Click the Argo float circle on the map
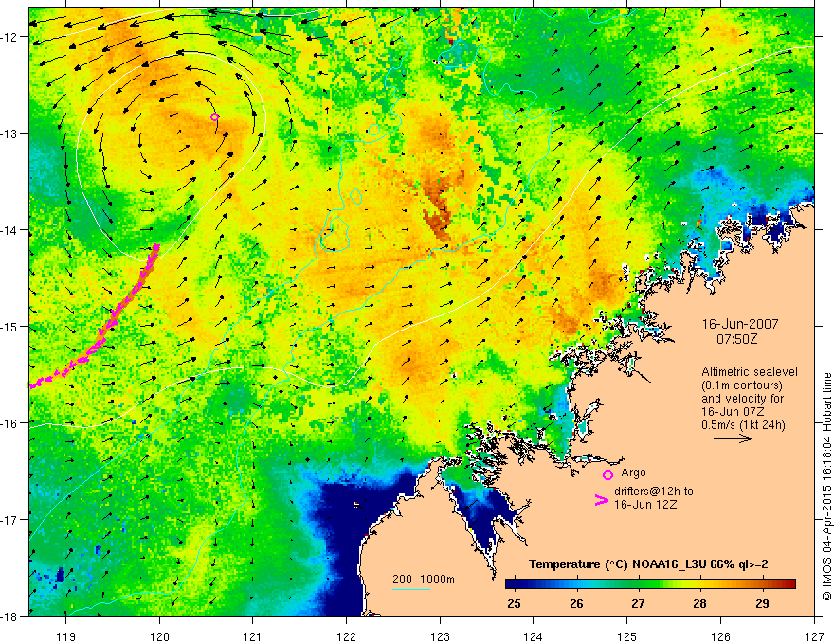 click(214, 116)
